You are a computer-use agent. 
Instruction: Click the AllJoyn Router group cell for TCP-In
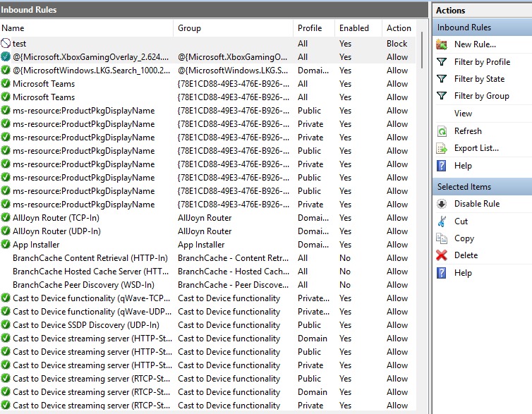tap(205, 218)
